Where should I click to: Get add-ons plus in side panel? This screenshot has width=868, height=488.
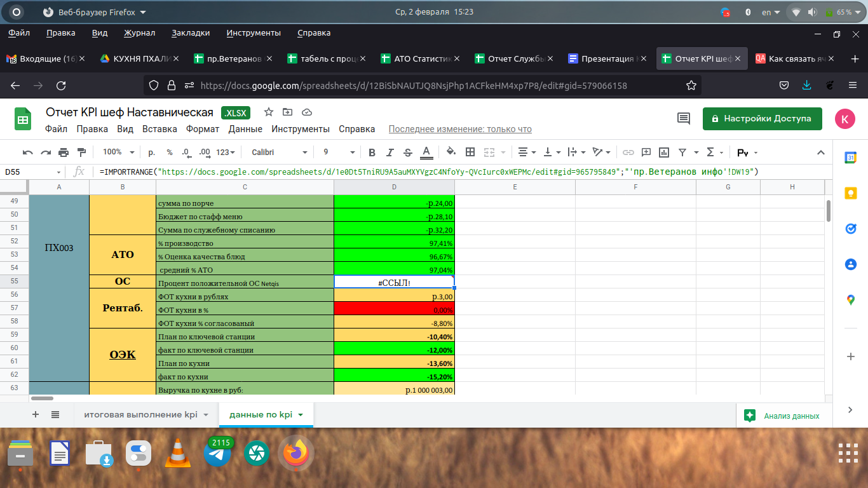(x=850, y=357)
